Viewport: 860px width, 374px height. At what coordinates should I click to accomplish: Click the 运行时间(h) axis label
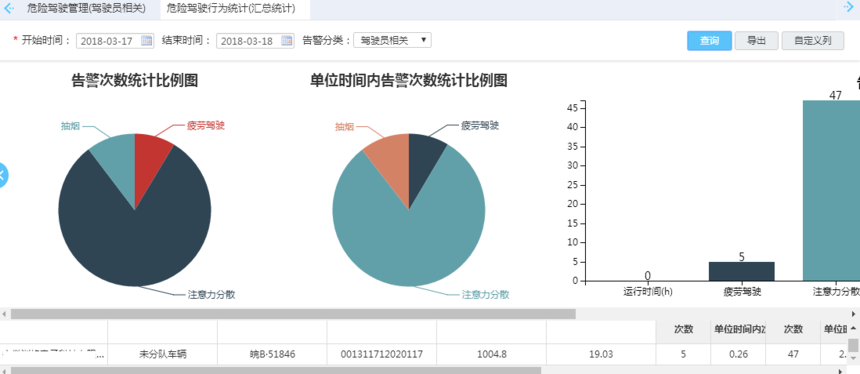pos(648,292)
